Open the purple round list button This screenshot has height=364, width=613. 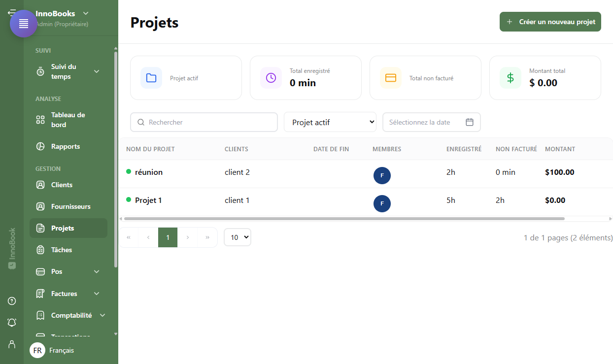[x=24, y=24]
